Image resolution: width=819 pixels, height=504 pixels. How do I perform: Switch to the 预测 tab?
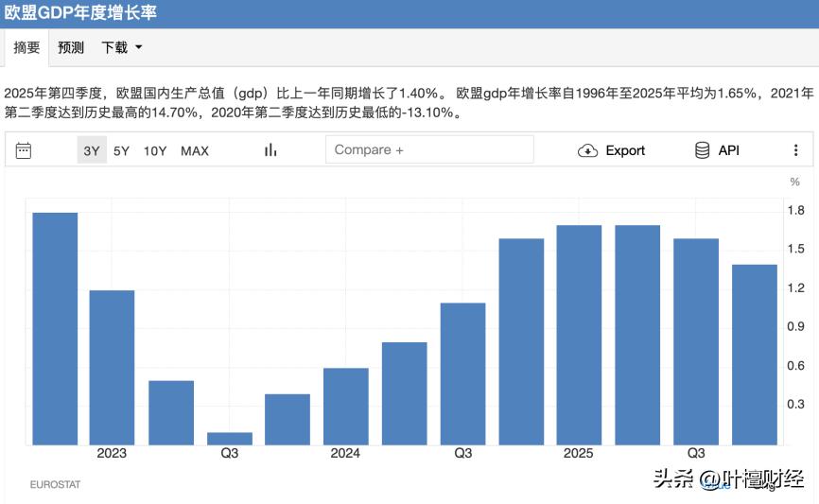click(71, 47)
